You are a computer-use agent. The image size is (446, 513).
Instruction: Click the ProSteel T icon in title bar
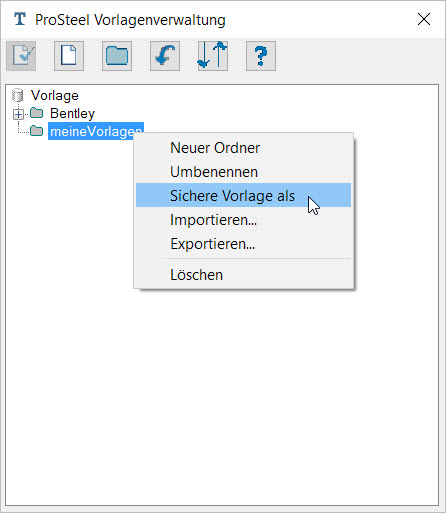click(x=20, y=19)
